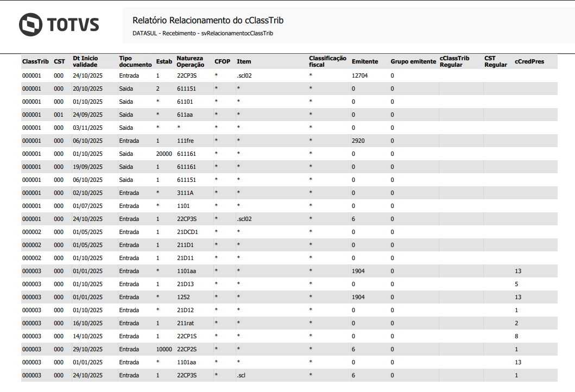Click the CST column header
Image resolution: width=575 pixels, height=392 pixels.
tap(59, 61)
